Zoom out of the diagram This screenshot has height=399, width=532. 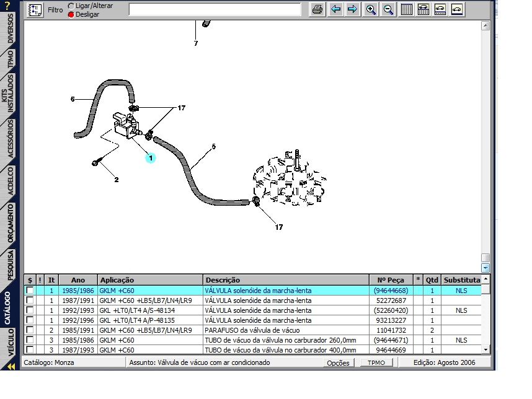[388, 9]
